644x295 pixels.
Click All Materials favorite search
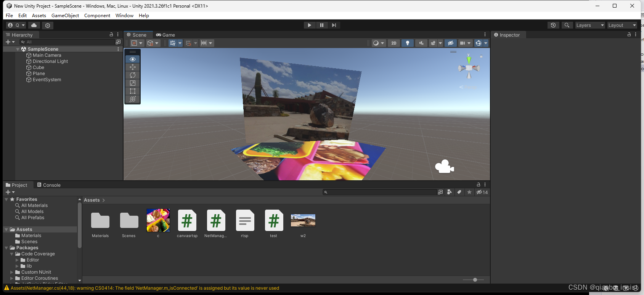pyautogui.click(x=34, y=205)
